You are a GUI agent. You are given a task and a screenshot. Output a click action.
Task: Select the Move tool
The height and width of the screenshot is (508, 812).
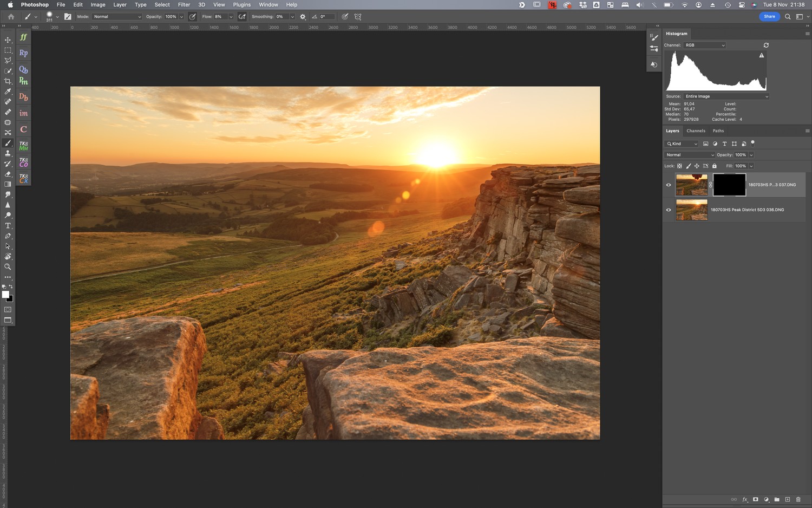[8, 40]
